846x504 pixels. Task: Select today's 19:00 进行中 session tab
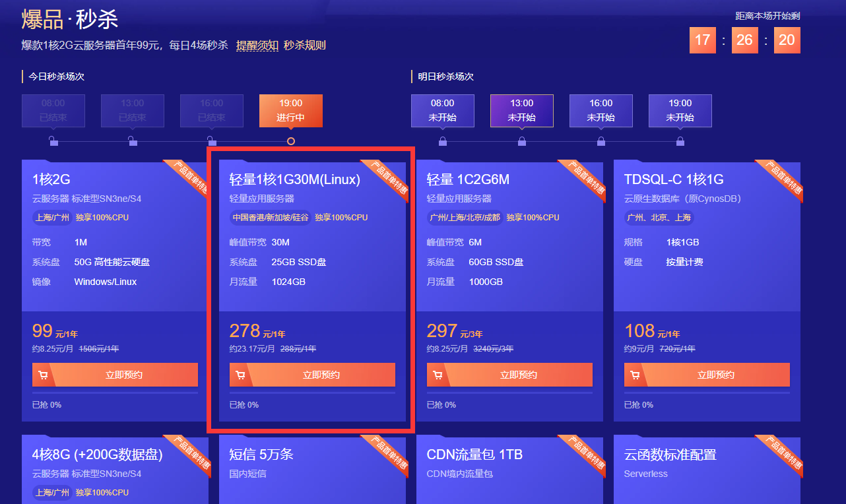(x=291, y=110)
